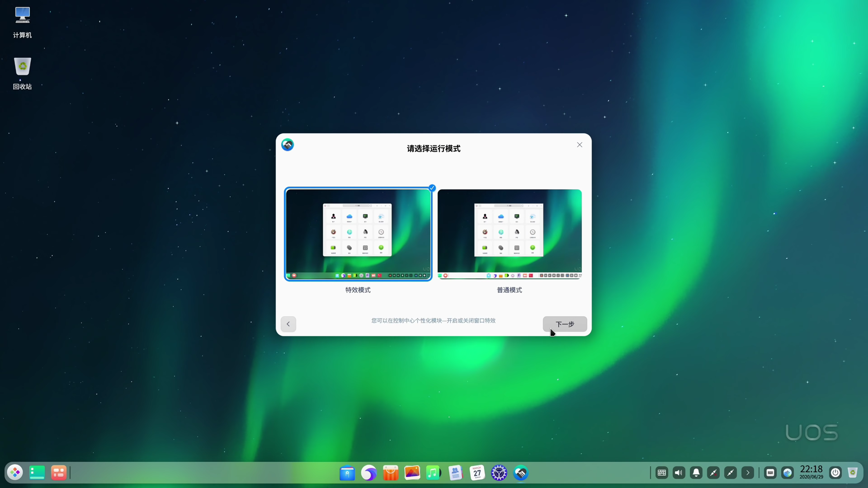Screen dimensions: 868x488
Task: Select the 回收站 desktop icon
Action: [x=22, y=74]
